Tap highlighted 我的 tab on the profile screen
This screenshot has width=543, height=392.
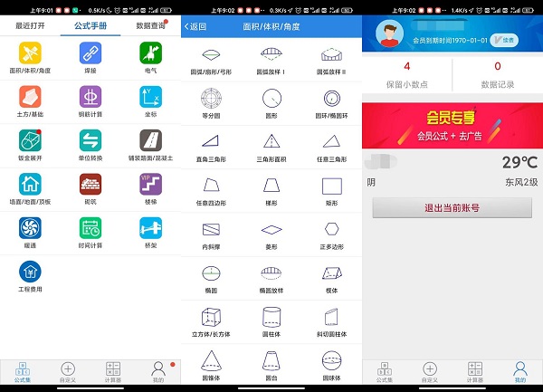520,372
